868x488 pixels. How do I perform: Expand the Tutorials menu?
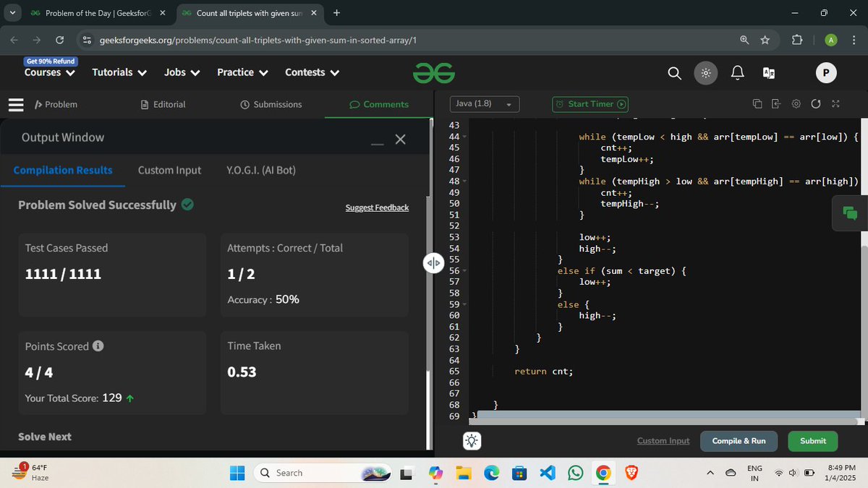tap(119, 72)
